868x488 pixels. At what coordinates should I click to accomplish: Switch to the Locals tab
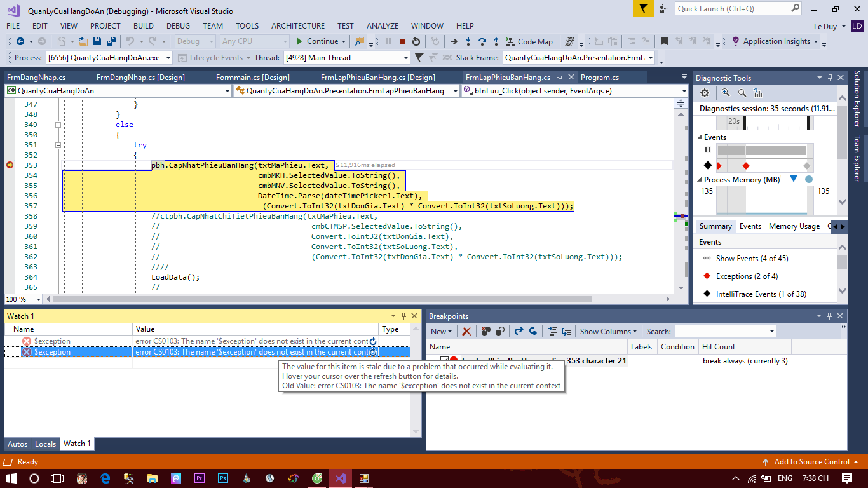pos(45,444)
